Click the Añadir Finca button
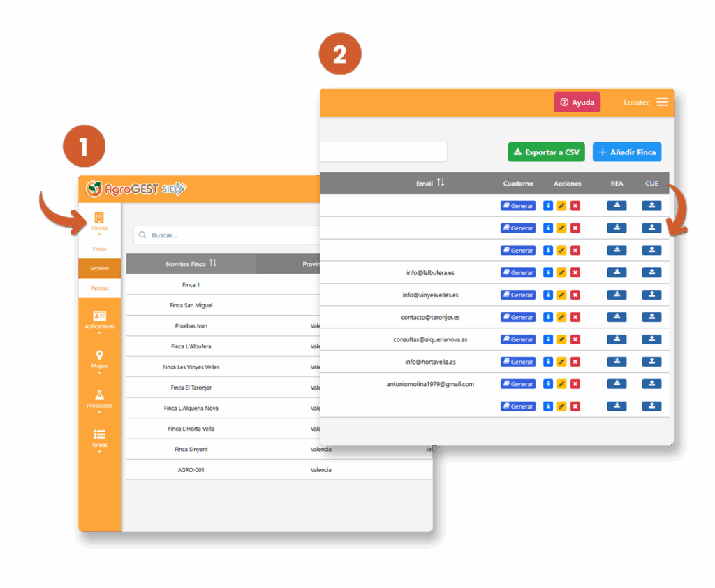The height and width of the screenshot is (588, 715). [626, 152]
